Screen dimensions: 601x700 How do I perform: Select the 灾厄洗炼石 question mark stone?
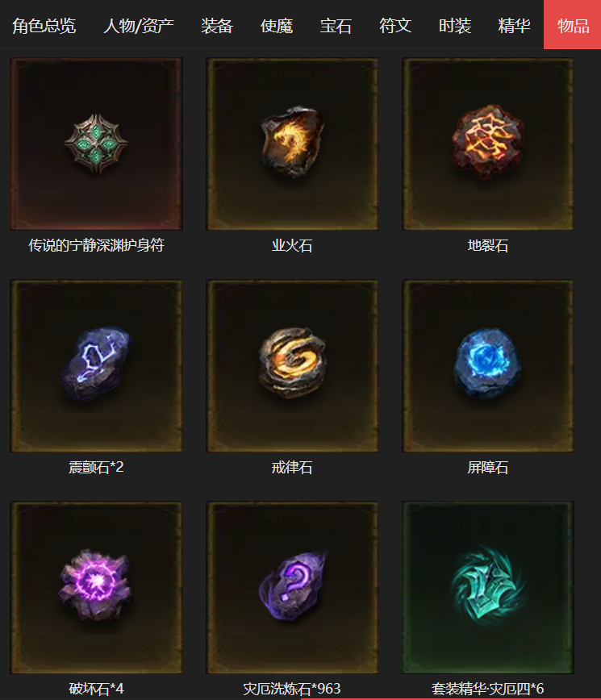[x=293, y=585]
